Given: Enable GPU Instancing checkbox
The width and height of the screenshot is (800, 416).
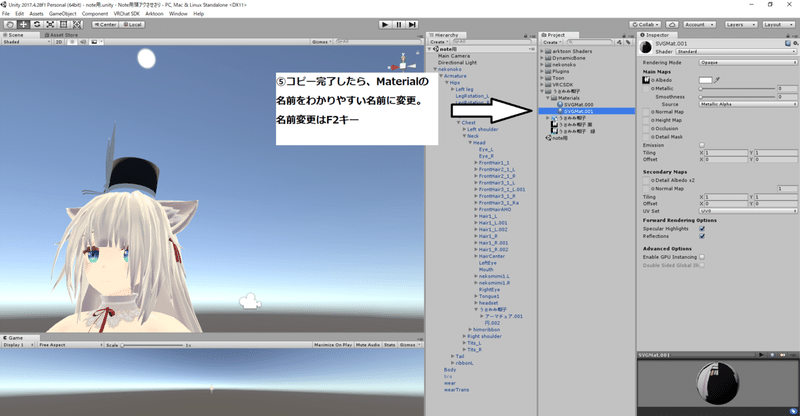Looking at the screenshot, I should (702, 257).
